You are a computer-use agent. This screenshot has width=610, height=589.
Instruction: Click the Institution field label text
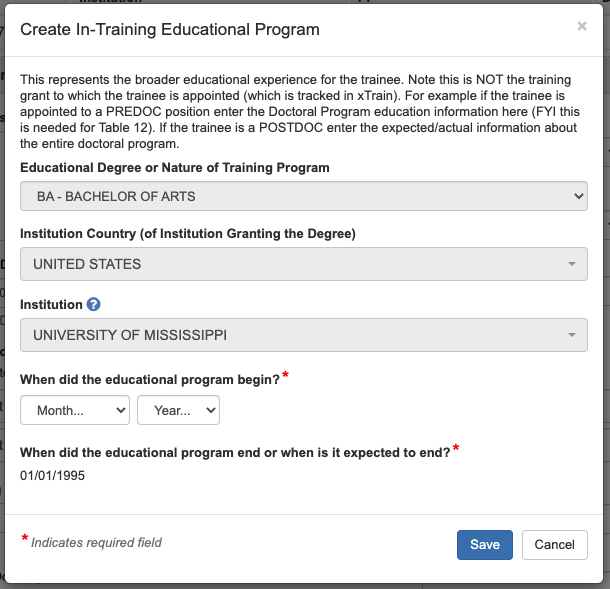click(51, 304)
